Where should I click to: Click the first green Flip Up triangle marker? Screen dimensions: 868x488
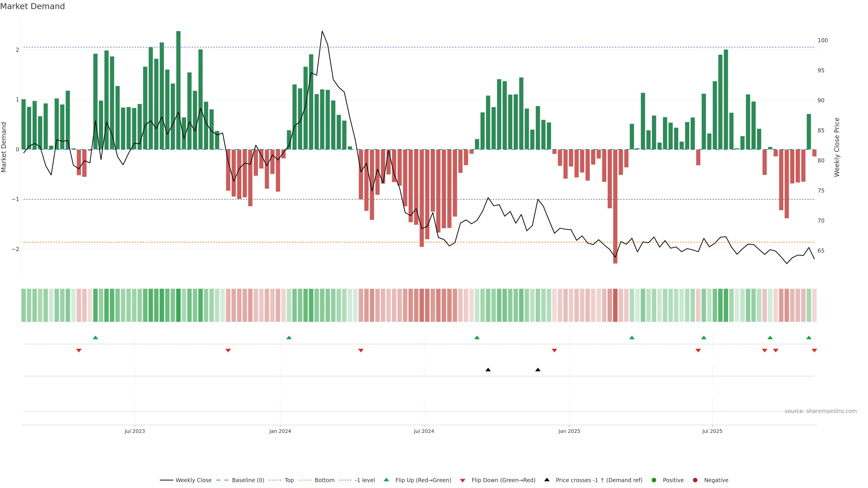click(95, 338)
